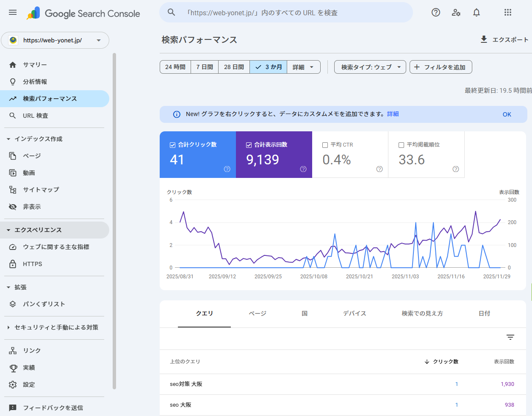Open the notifications bell
532x416 pixels.
coord(477,13)
